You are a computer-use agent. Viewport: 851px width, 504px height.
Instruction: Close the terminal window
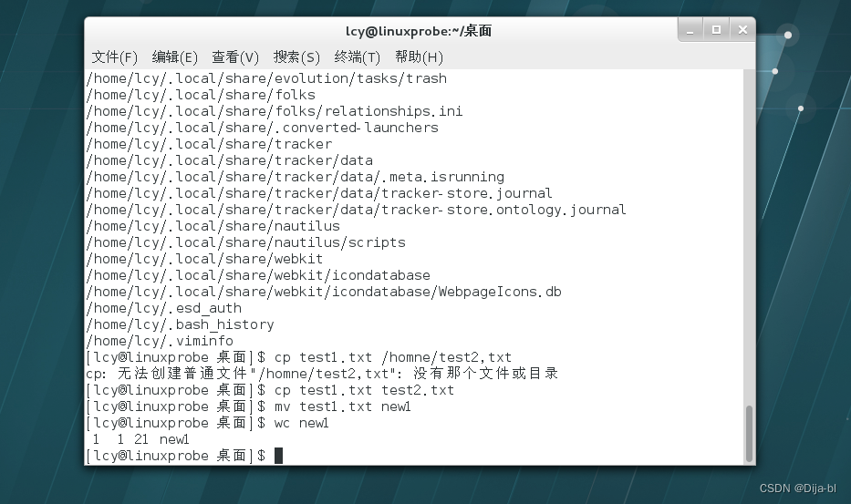(x=742, y=30)
